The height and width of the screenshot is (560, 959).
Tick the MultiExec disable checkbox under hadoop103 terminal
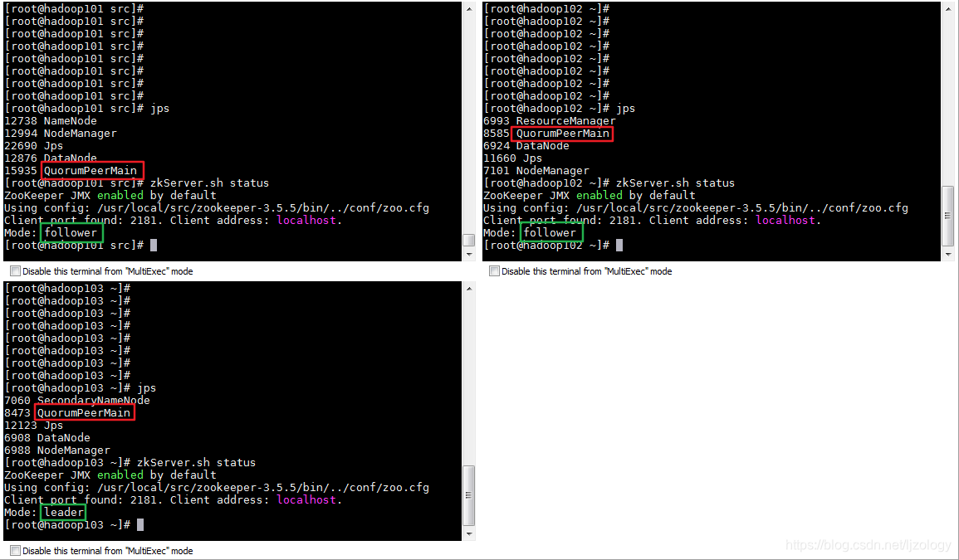pos(15,550)
